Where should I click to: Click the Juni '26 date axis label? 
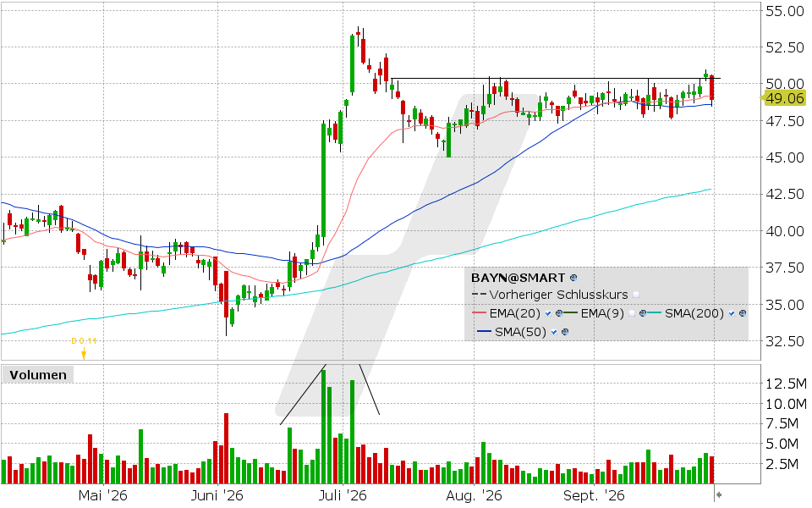[x=217, y=495]
